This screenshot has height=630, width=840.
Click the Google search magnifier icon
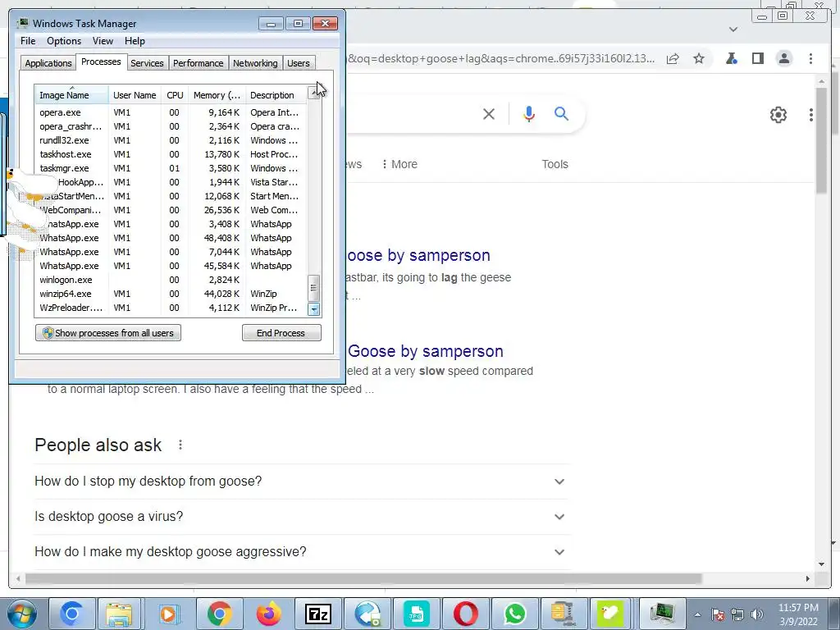click(x=561, y=113)
